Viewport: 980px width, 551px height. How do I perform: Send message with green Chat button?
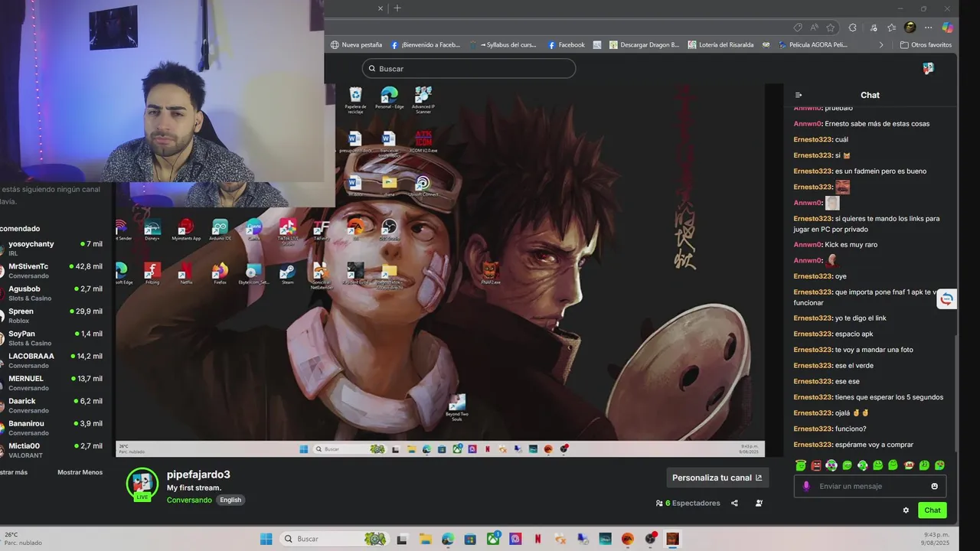[932, 510]
